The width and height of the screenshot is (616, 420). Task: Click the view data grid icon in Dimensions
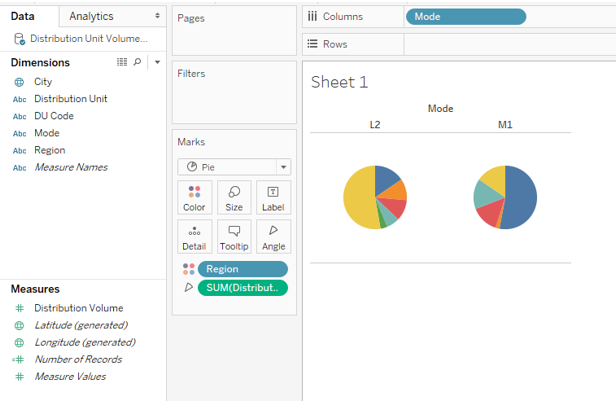click(x=122, y=62)
